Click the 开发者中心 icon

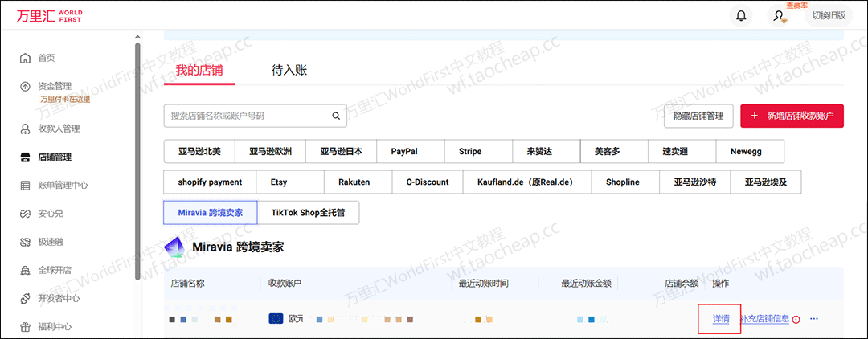25,298
